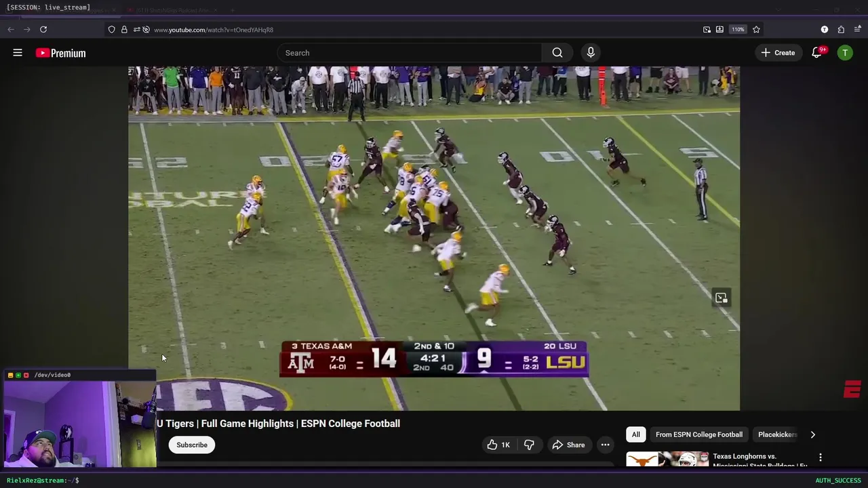Click the miniplayer icon on the video
This screenshot has width=868, height=488.
click(x=722, y=298)
